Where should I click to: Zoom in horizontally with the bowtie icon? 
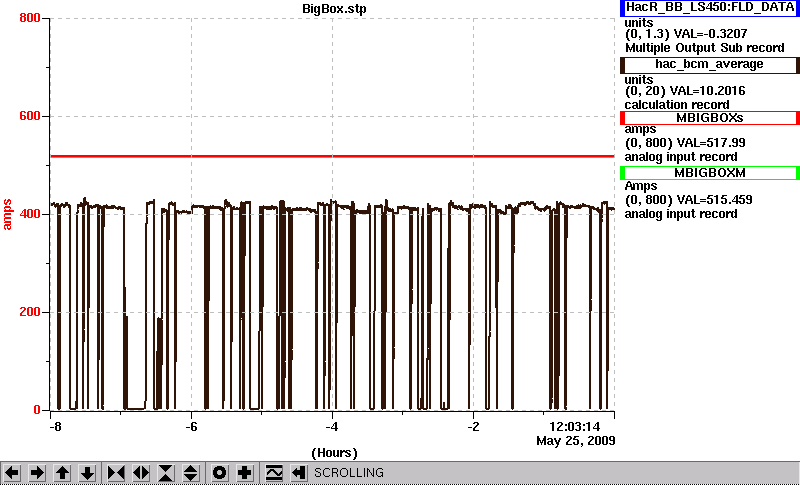click(116, 473)
